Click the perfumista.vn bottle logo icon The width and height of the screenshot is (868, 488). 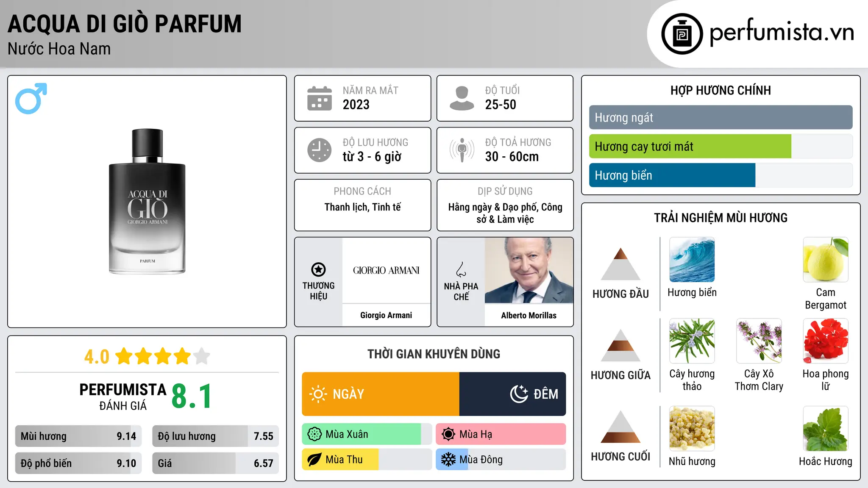[x=682, y=34]
